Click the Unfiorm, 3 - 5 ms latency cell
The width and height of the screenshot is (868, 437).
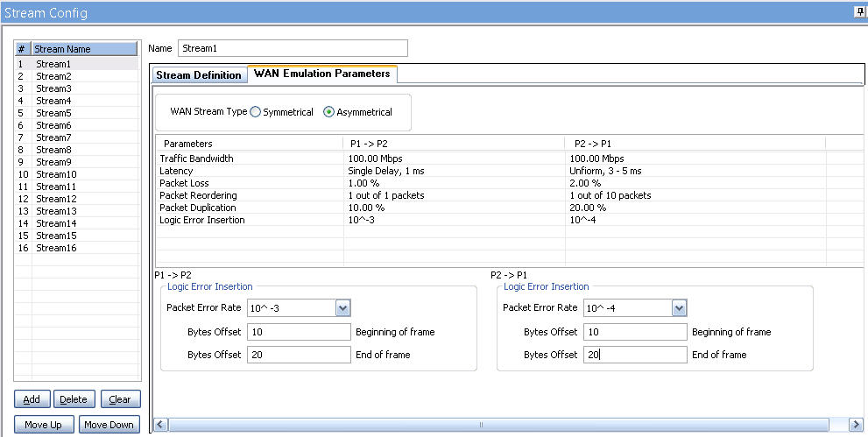tap(695, 171)
